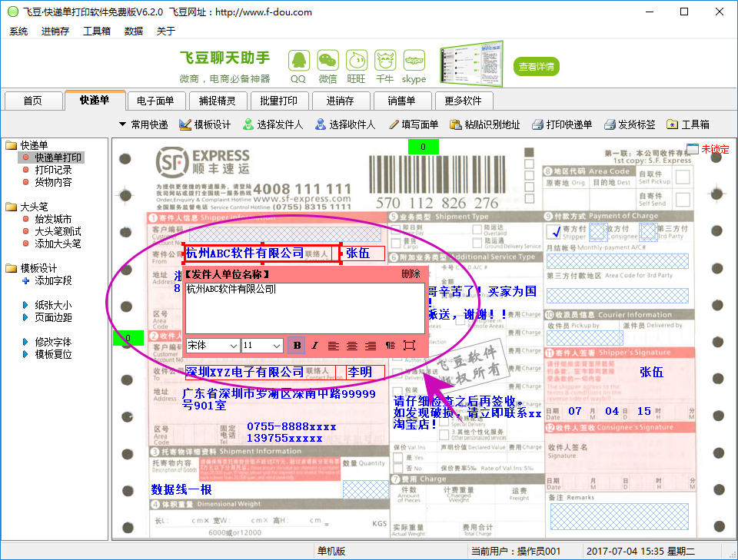738x560 pixels.
Task: Switch to the 批量打印 tab
Action: [278, 101]
